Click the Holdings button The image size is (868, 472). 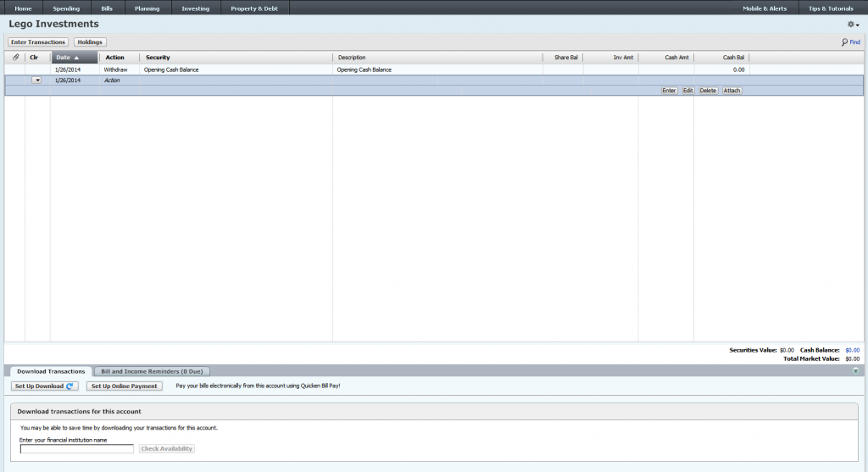point(90,42)
